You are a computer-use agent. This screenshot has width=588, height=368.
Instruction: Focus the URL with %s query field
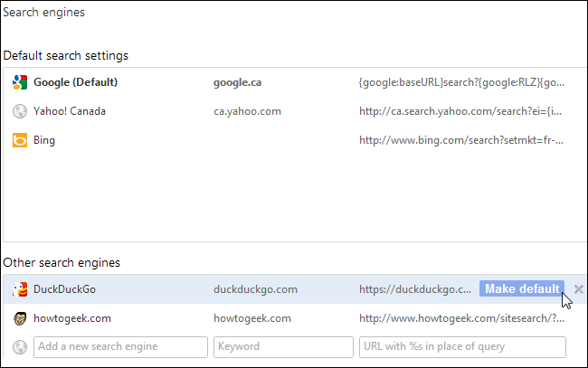(x=462, y=347)
